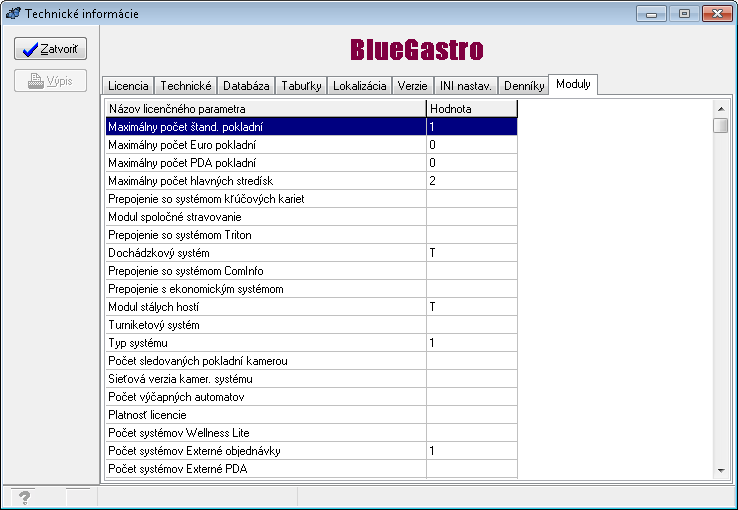Select row Prepojenie s ekonomickým systémom
Image resolution: width=738 pixels, height=510 pixels.
312,289
